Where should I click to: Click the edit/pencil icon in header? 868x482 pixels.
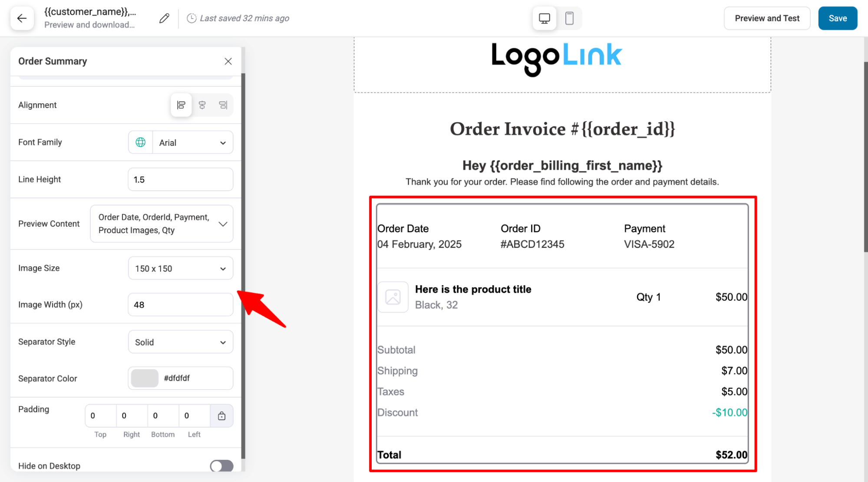point(164,18)
